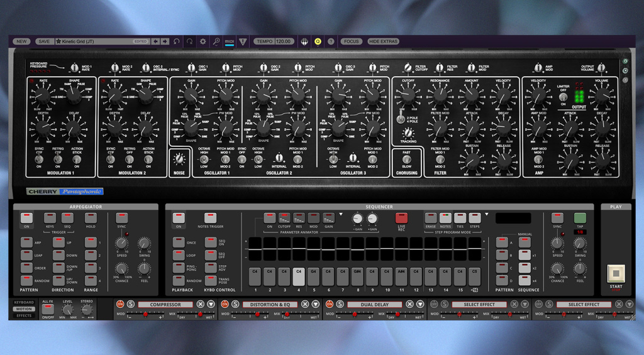Solo the Distortion & EQ effect

235,304
